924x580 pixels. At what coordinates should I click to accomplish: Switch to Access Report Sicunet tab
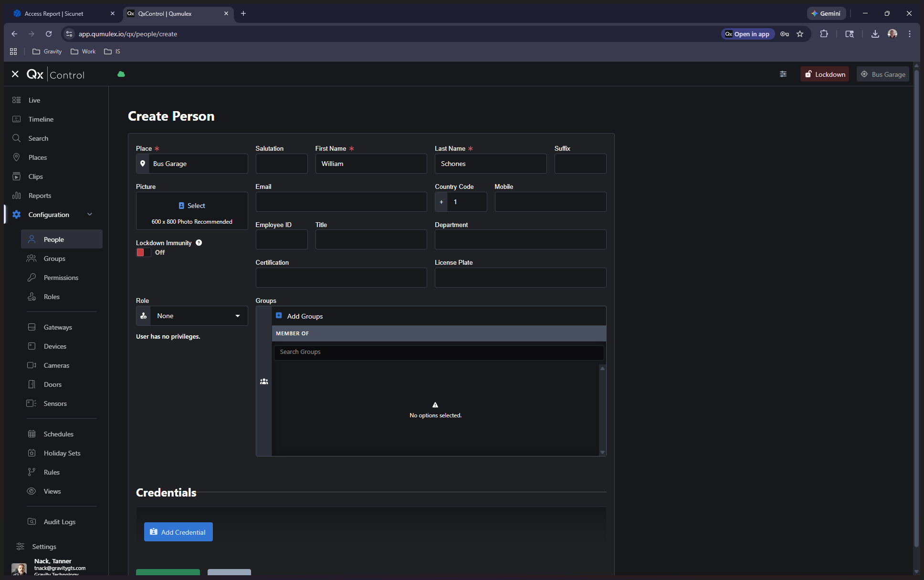(54, 13)
